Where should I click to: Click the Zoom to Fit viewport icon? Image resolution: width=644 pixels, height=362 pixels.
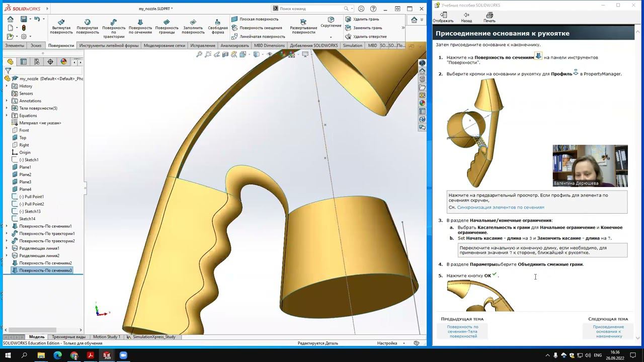click(200, 54)
